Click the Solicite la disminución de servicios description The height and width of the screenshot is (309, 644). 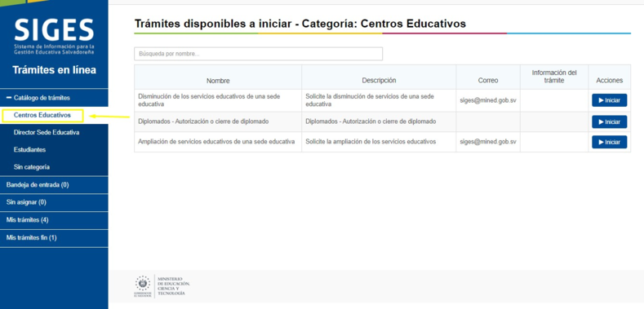coord(370,100)
